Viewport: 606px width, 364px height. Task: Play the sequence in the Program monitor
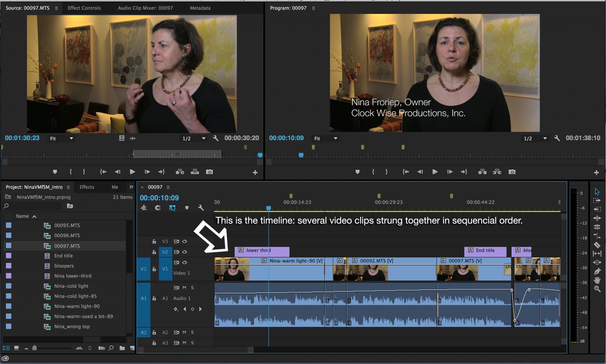coord(435,172)
